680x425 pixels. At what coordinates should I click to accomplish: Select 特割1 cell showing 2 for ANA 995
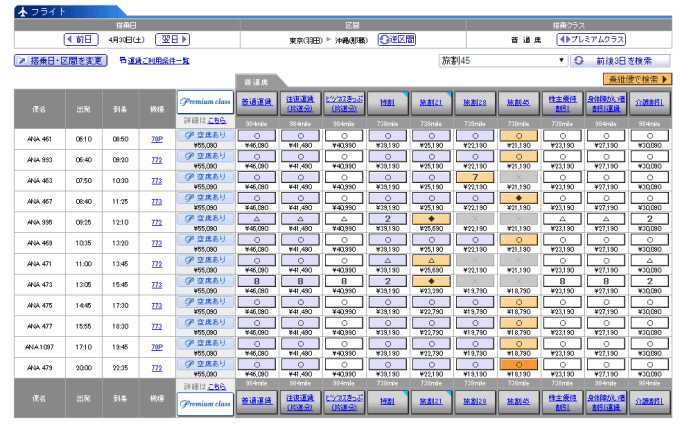click(x=388, y=219)
